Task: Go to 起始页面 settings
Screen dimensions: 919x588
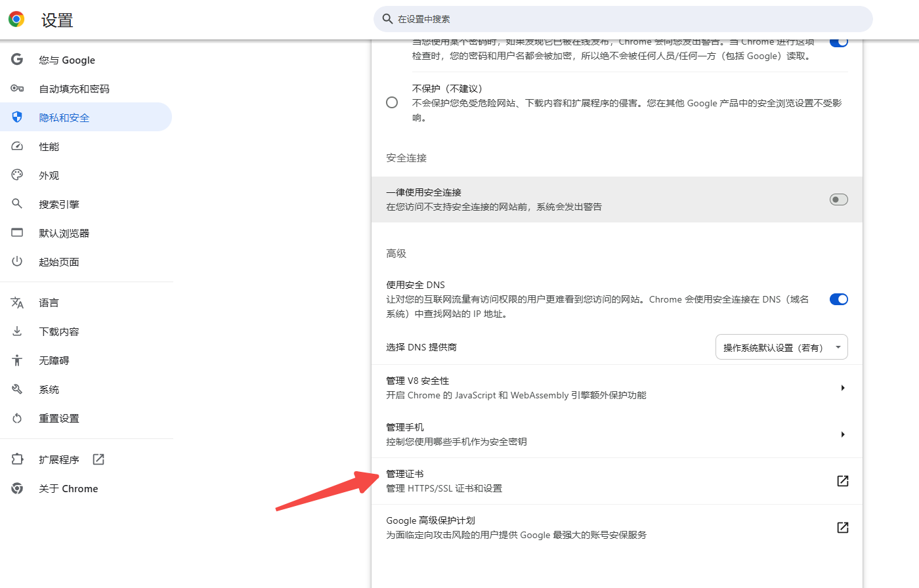Action: click(86, 262)
